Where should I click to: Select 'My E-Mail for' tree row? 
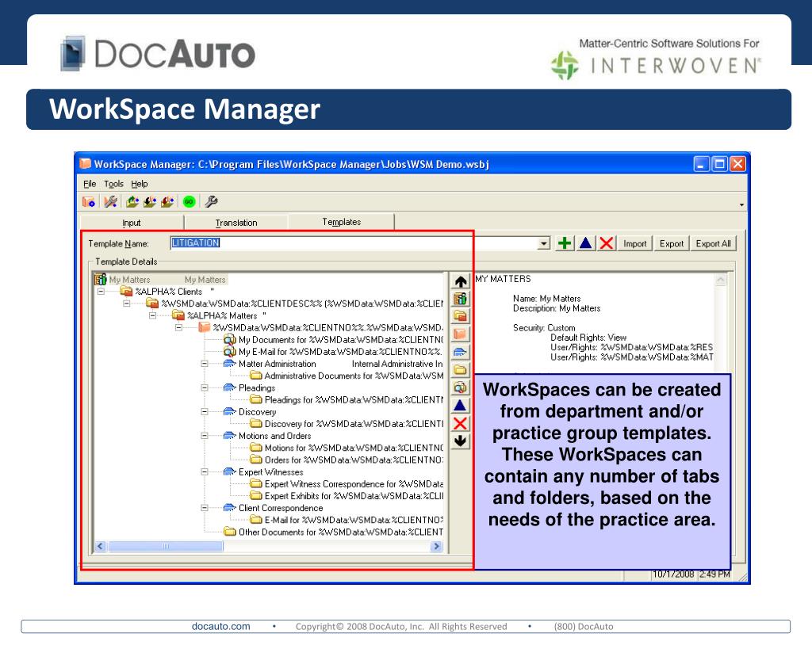pyautogui.click(x=334, y=352)
